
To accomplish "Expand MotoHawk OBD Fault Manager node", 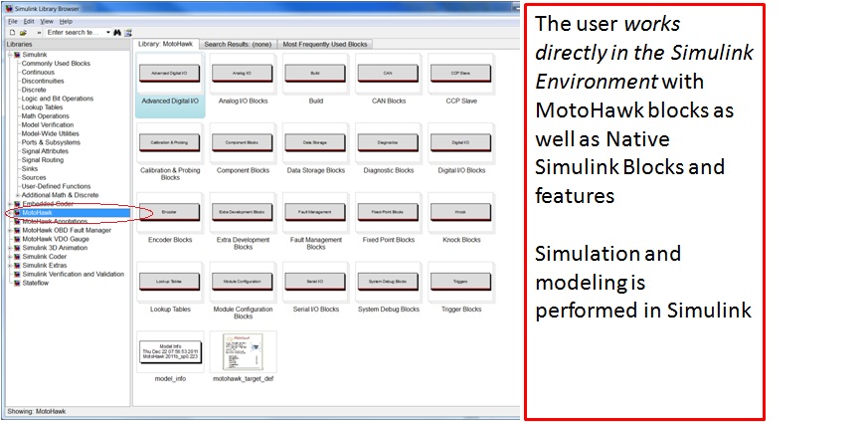I will (10, 230).
